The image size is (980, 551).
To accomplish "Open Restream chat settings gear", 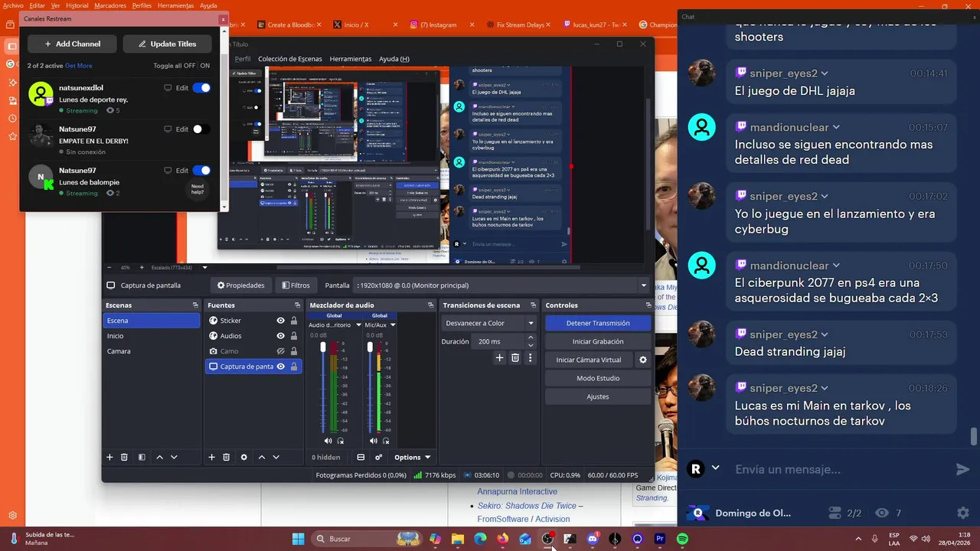I will point(963,513).
